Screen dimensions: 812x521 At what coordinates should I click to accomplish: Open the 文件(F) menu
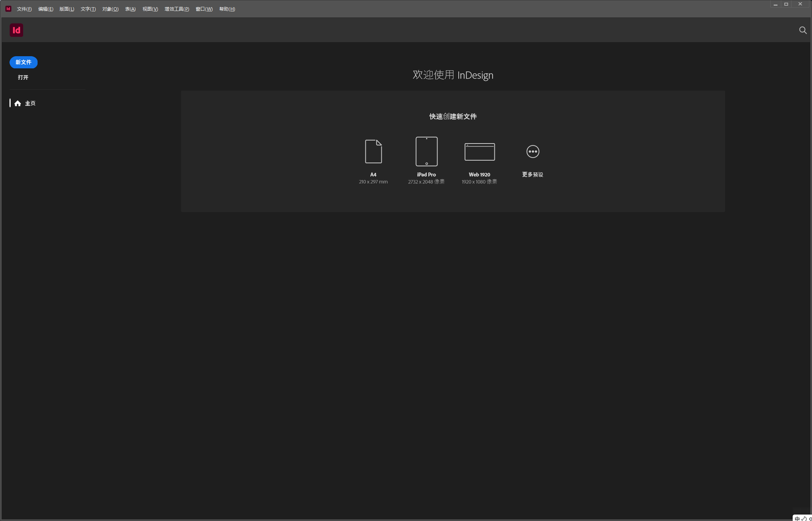pyautogui.click(x=24, y=9)
